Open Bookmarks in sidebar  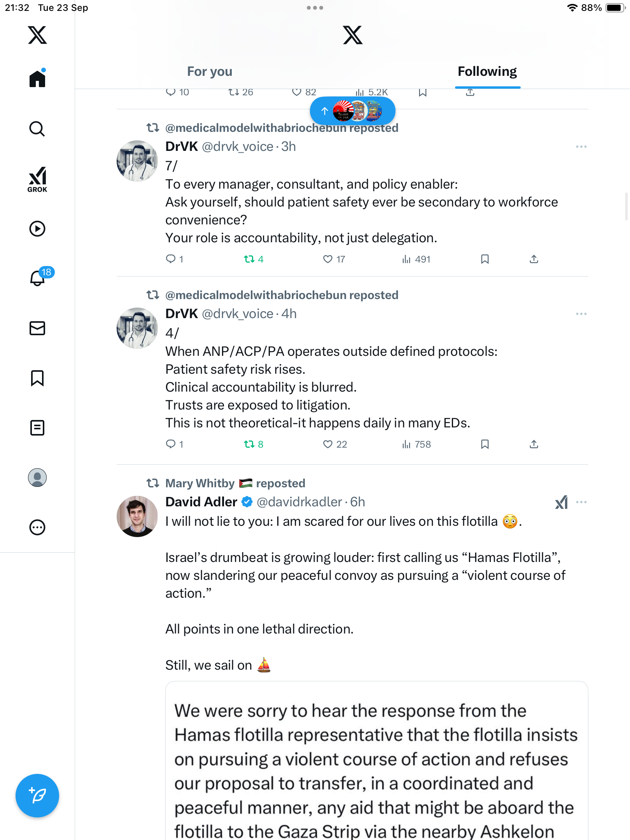point(37,378)
